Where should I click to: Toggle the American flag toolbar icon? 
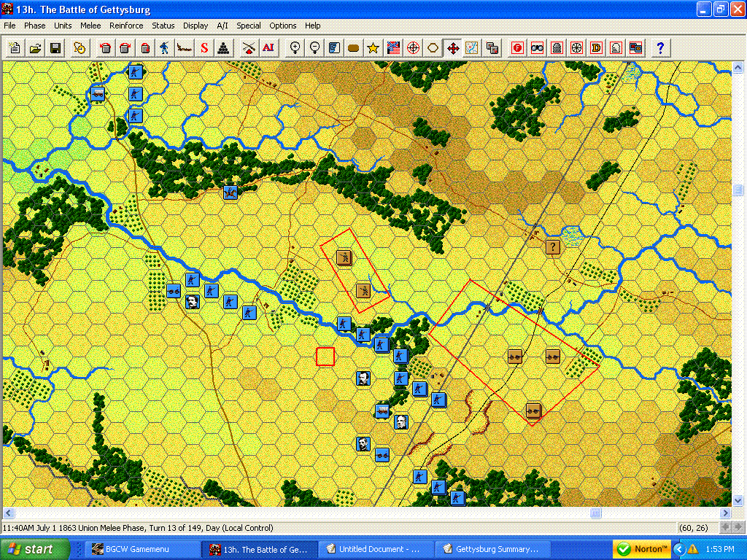click(393, 47)
